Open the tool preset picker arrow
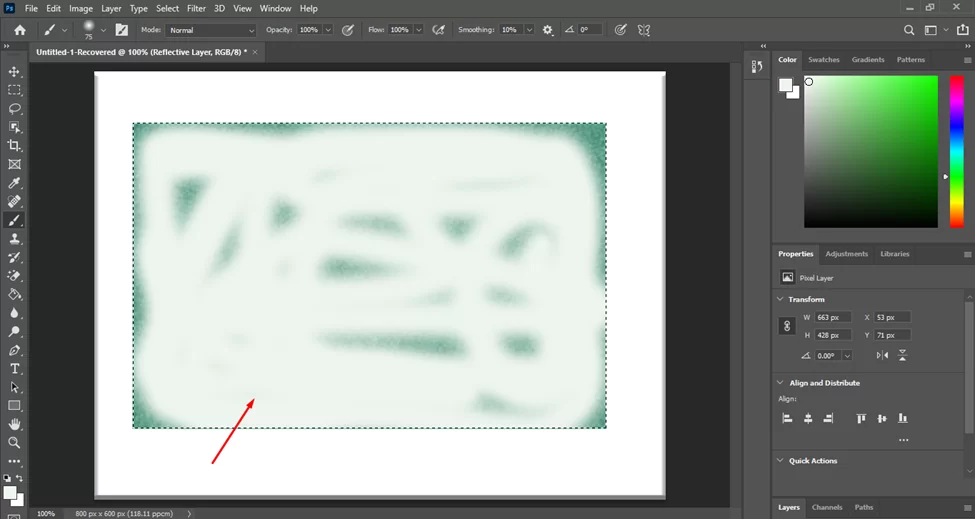 tap(64, 30)
